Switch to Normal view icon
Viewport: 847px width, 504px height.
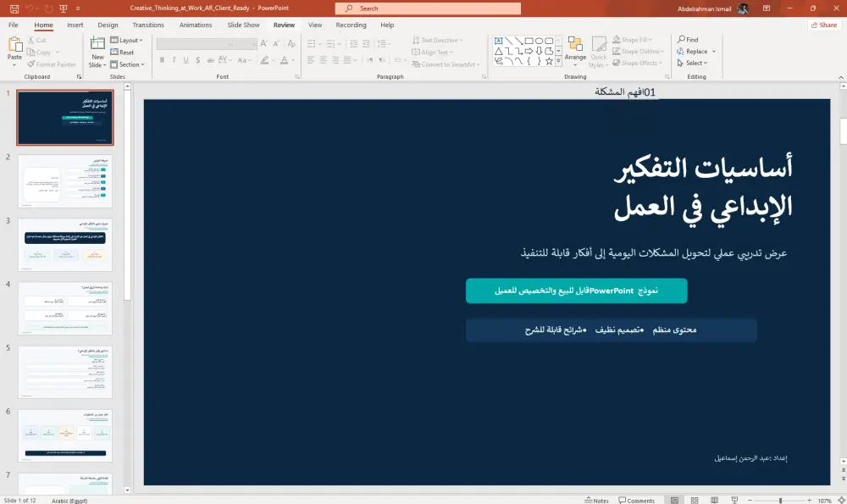pyautogui.click(x=675, y=501)
